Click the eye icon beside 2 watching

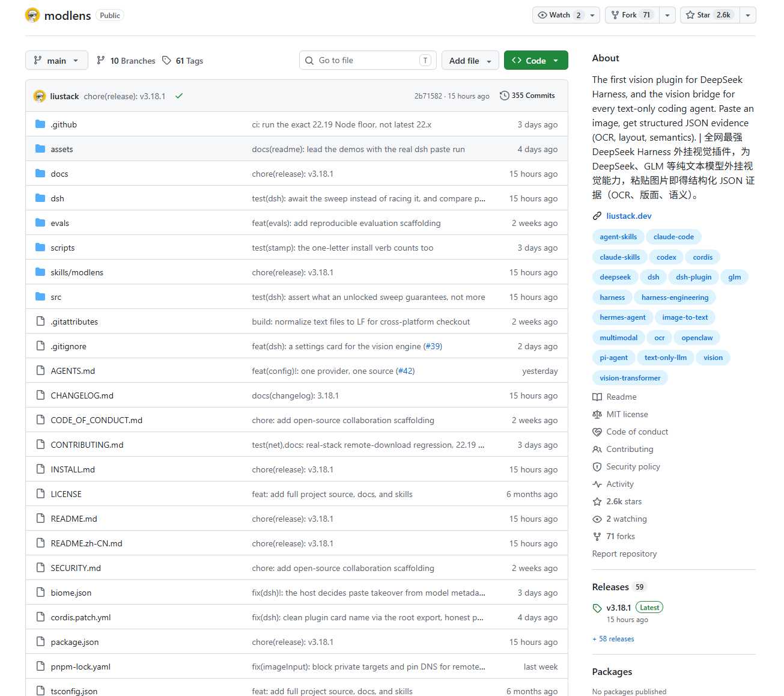pyautogui.click(x=597, y=519)
